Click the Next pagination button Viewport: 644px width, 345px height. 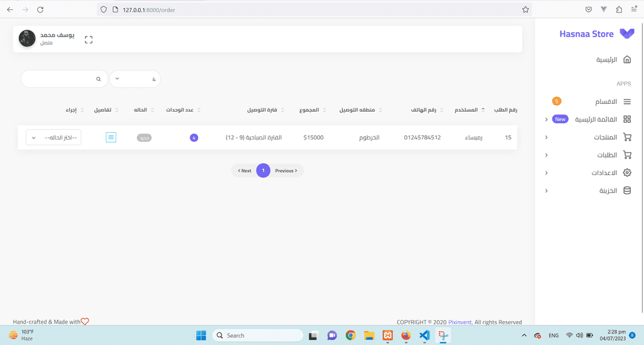[245, 171]
